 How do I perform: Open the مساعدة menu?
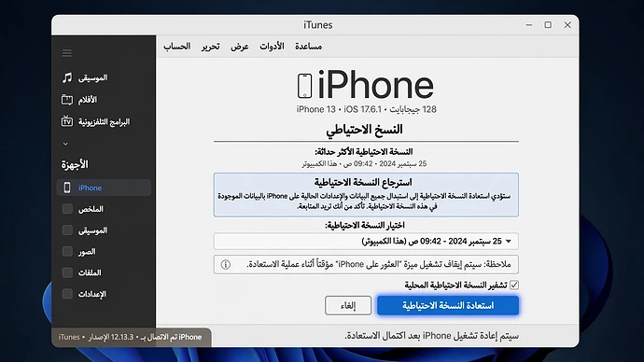308,47
